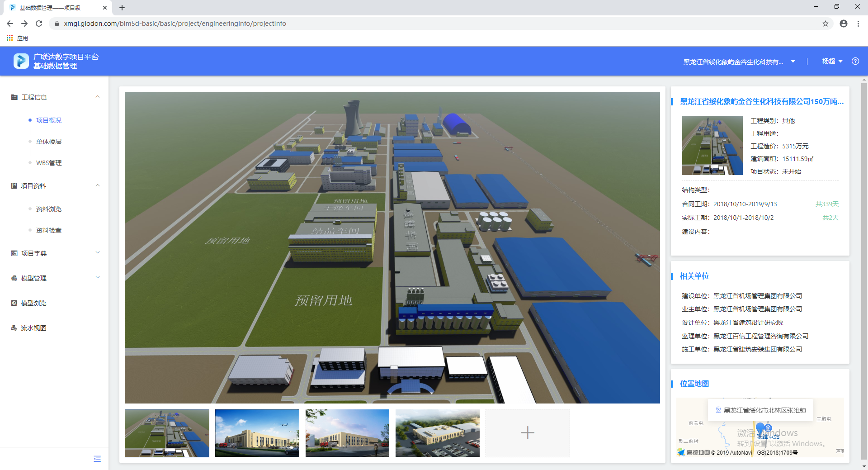The image size is (868, 470).
Task: Click the 位置地图 map area
Action: point(760,427)
